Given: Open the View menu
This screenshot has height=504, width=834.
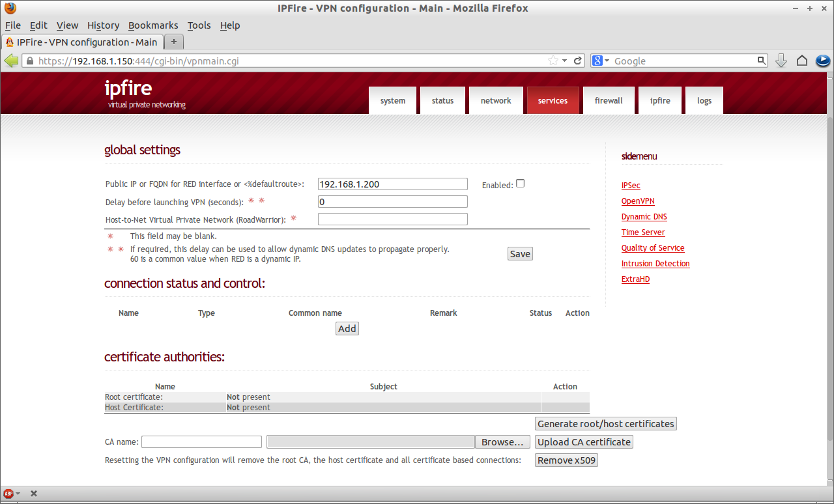Looking at the screenshot, I should tap(67, 25).
